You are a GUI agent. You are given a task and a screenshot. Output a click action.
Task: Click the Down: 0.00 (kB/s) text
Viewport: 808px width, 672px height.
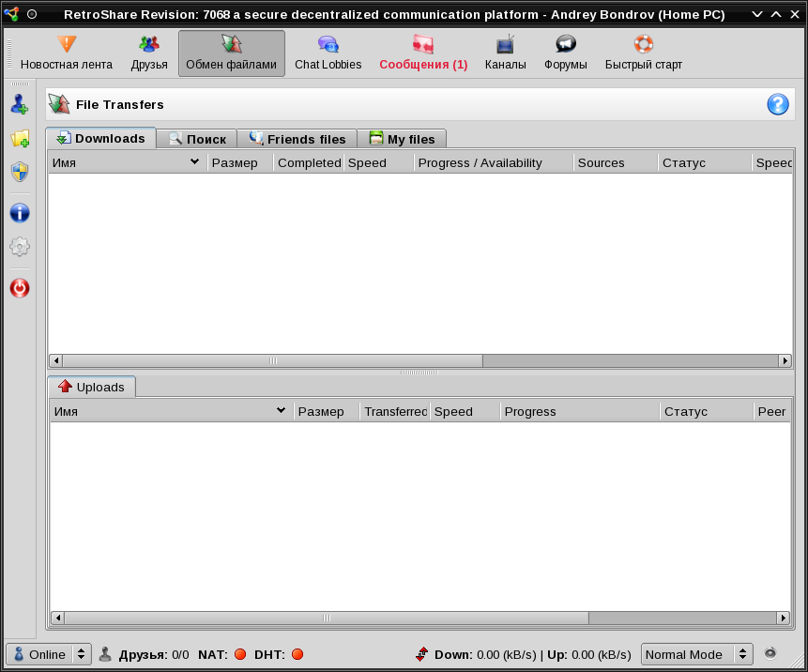(x=485, y=654)
